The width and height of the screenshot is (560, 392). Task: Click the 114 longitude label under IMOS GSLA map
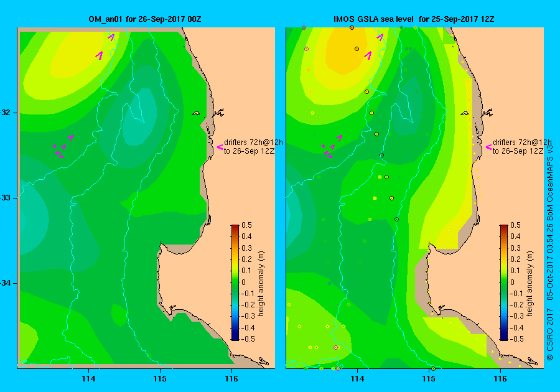tap(358, 379)
